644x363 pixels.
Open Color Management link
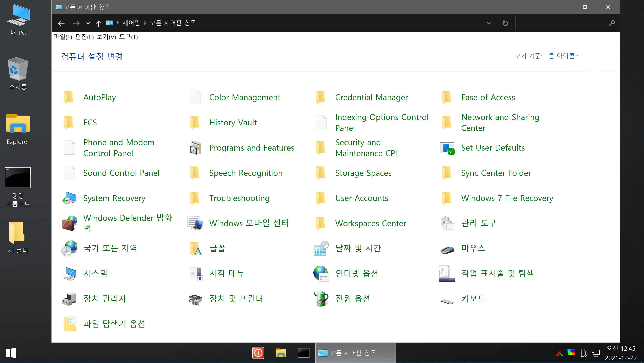245,97
